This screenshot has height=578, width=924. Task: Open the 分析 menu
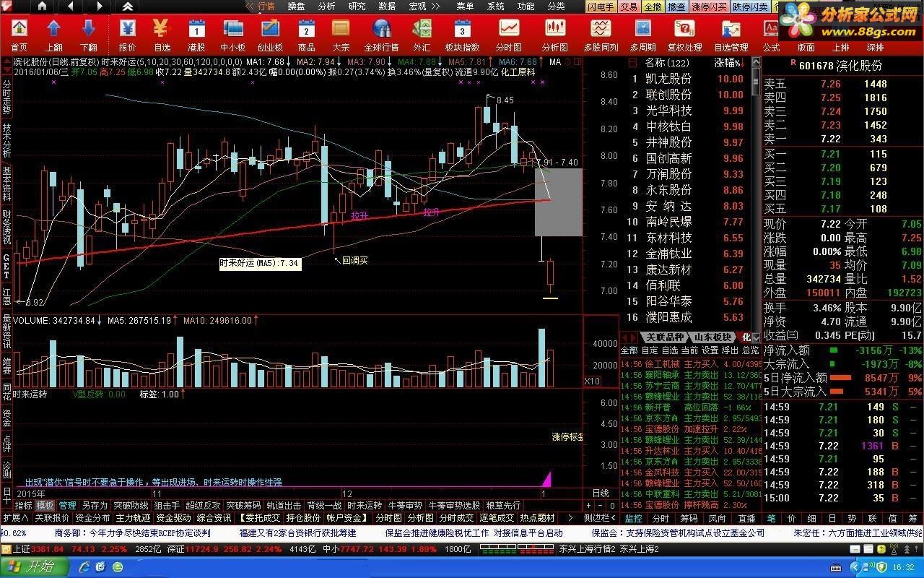(326, 7)
